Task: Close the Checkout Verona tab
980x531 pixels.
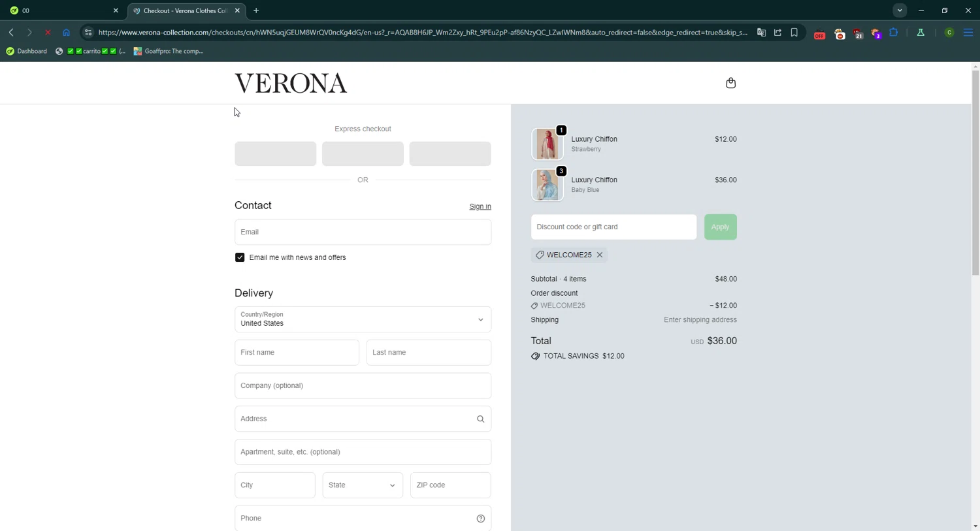Action: pyautogui.click(x=237, y=10)
